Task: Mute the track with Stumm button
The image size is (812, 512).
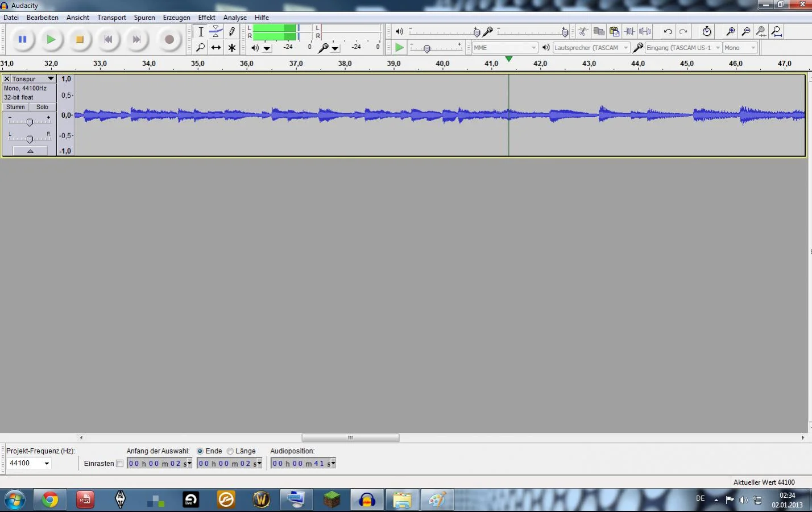Action: point(15,107)
